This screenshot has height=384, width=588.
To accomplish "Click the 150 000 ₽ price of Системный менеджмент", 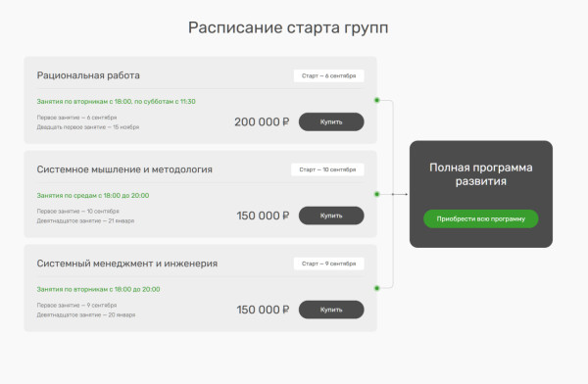I will pyautogui.click(x=263, y=310).
